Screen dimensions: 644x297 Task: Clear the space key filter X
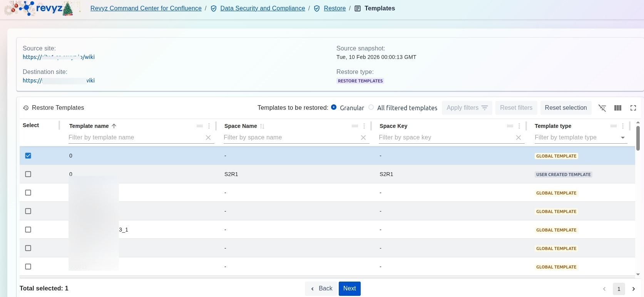[519, 138]
